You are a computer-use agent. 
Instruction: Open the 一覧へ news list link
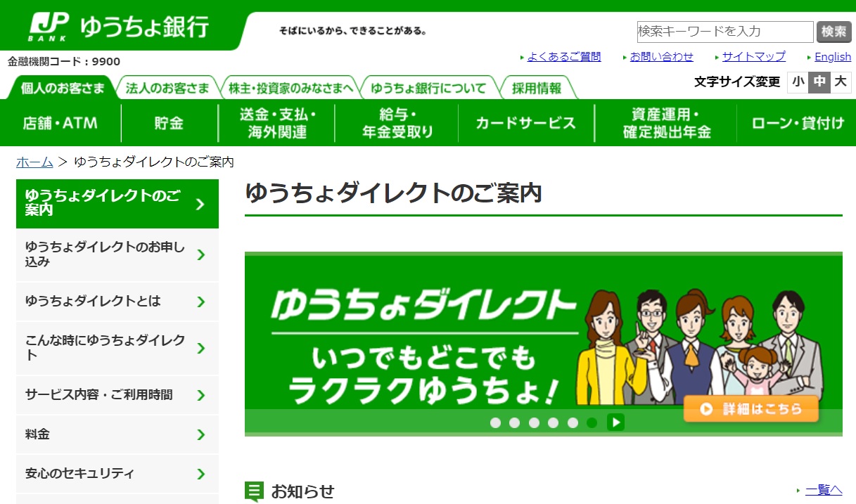824,490
